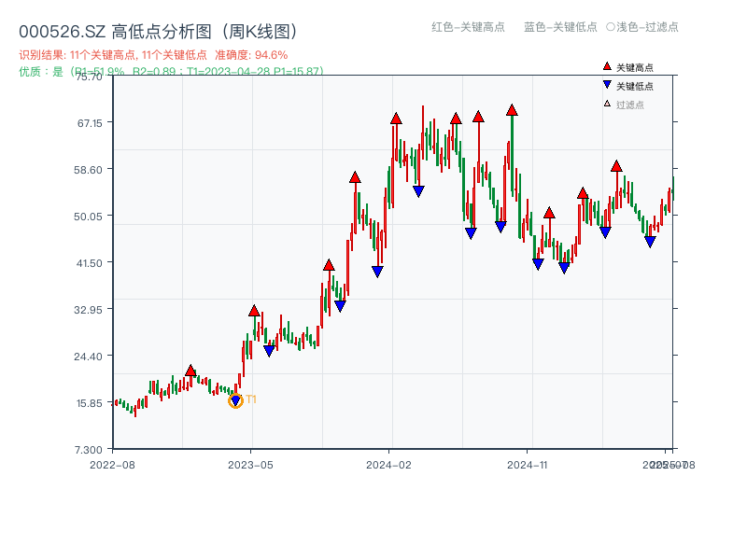Screen dimensions: 747x560
Task: Select the most recent blue key-low triangle on the right
Action: 650,242
